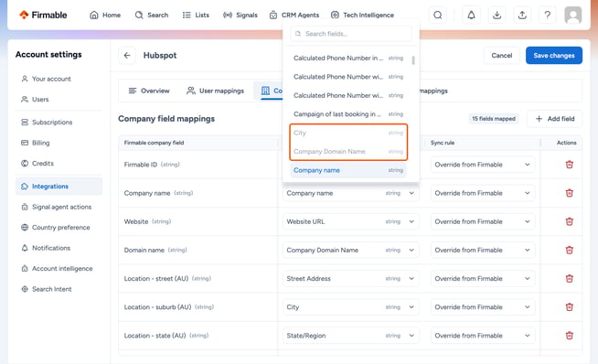The width and height of the screenshot is (598, 364).
Task: Select Campaign of last booking option
Action: click(x=348, y=114)
